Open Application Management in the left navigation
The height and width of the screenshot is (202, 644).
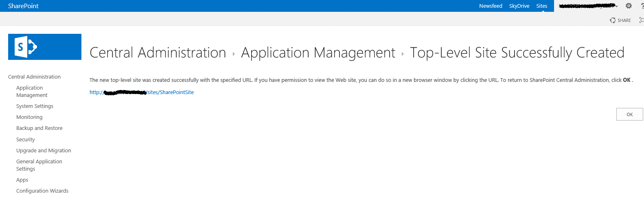point(32,91)
